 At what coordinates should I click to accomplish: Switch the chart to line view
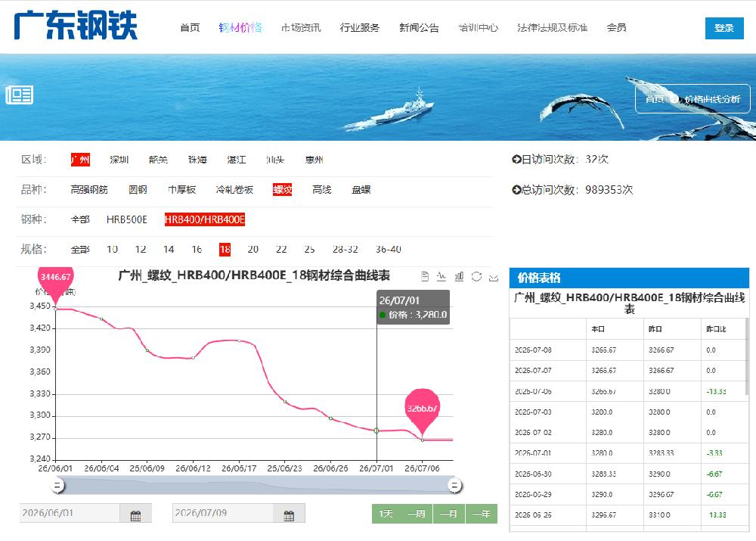pos(442,276)
